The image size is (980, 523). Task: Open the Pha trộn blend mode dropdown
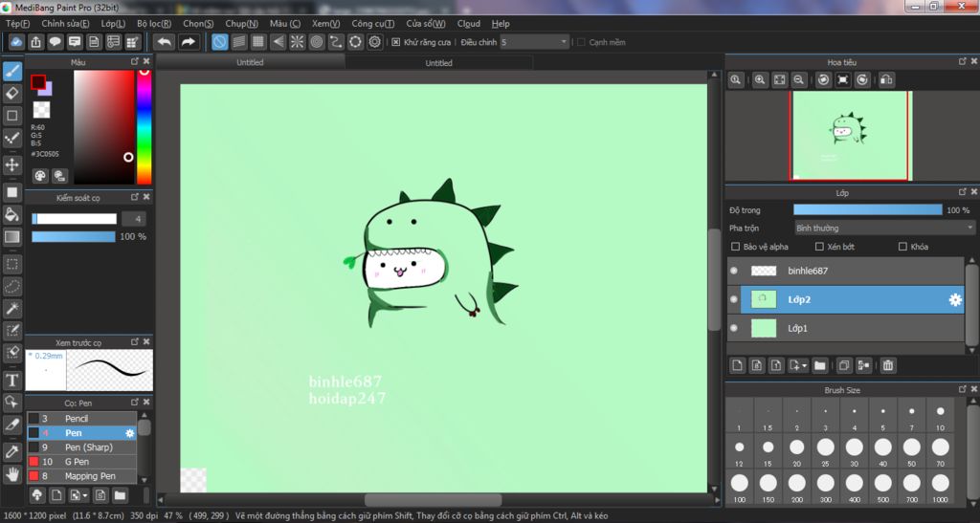click(883, 228)
